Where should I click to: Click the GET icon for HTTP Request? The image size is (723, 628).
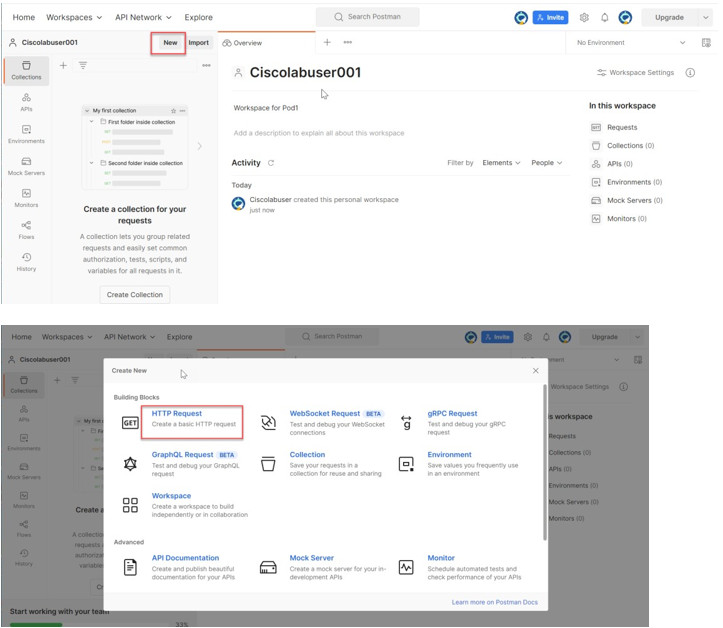[x=130, y=422]
